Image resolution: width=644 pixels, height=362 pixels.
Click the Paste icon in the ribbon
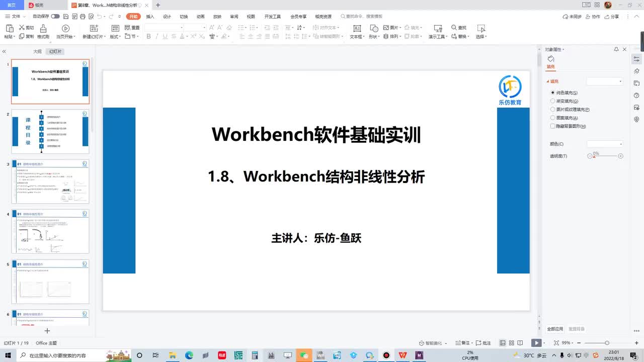pyautogui.click(x=9, y=28)
